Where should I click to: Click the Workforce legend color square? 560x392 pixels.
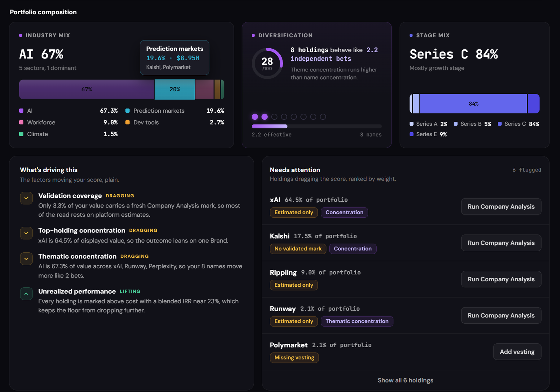point(21,122)
